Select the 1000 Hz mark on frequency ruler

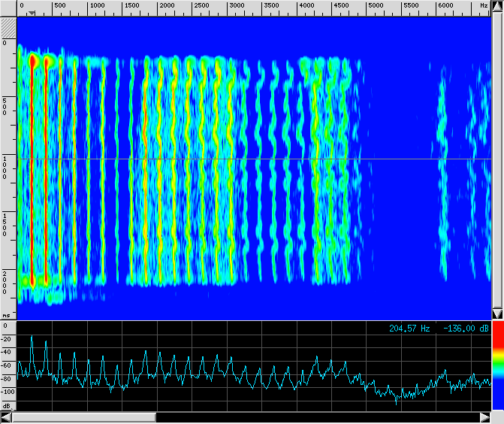click(x=96, y=6)
